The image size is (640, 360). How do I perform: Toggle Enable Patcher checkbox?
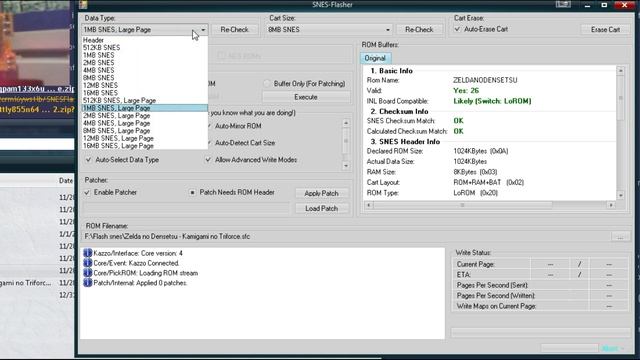87,192
